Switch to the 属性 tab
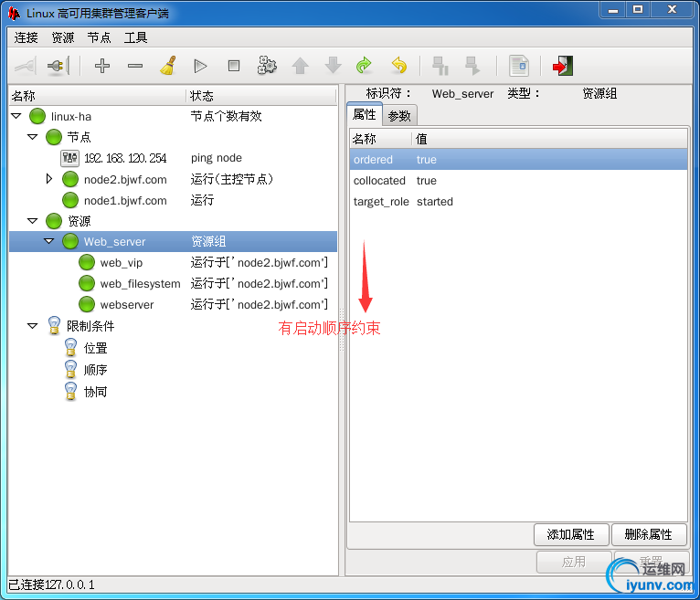700x600 pixels. [x=365, y=114]
